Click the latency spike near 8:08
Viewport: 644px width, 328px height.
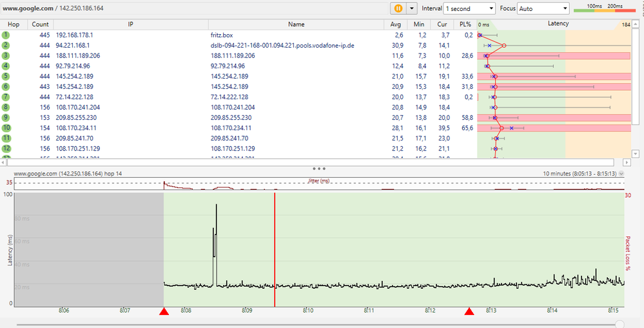point(215,244)
